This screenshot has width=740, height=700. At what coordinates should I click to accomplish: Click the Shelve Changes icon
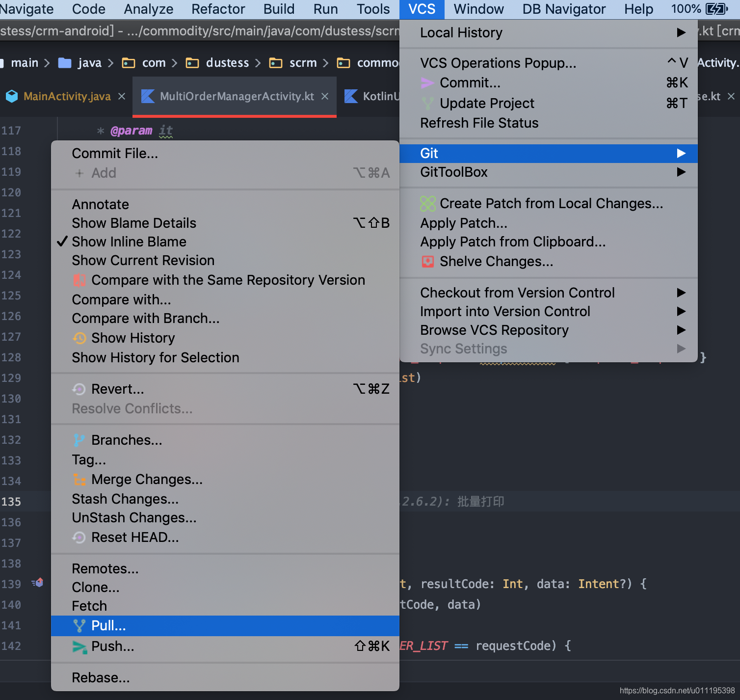tap(428, 261)
